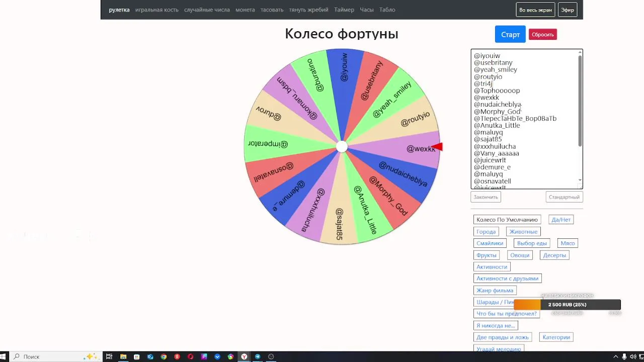Click inside the names list textarea
The width and height of the screenshot is (644, 362).
(x=524, y=119)
